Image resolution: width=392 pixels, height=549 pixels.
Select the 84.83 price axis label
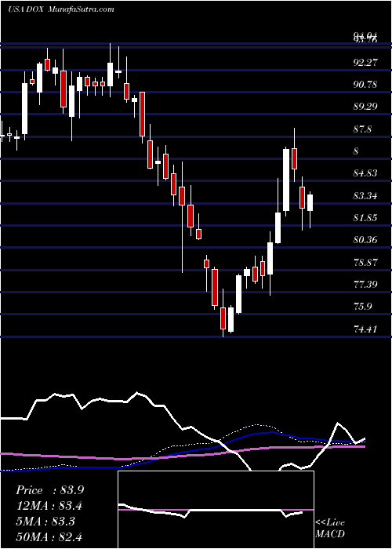tap(365, 173)
